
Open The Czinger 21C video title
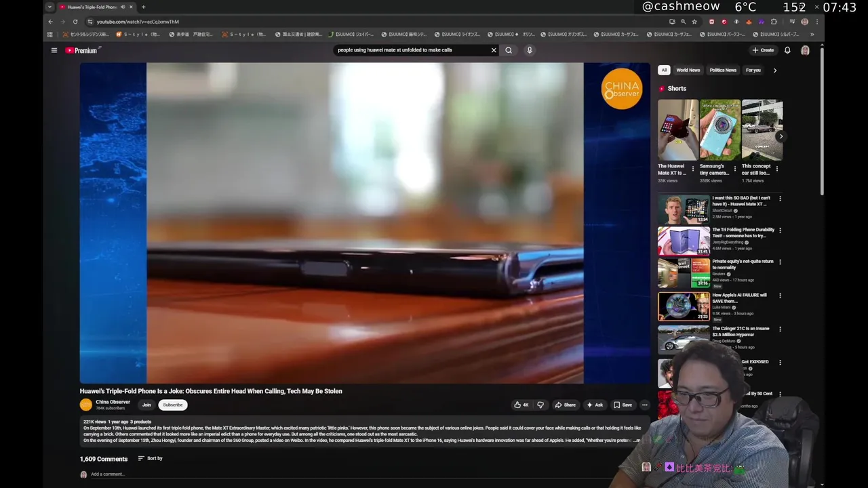point(741,331)
